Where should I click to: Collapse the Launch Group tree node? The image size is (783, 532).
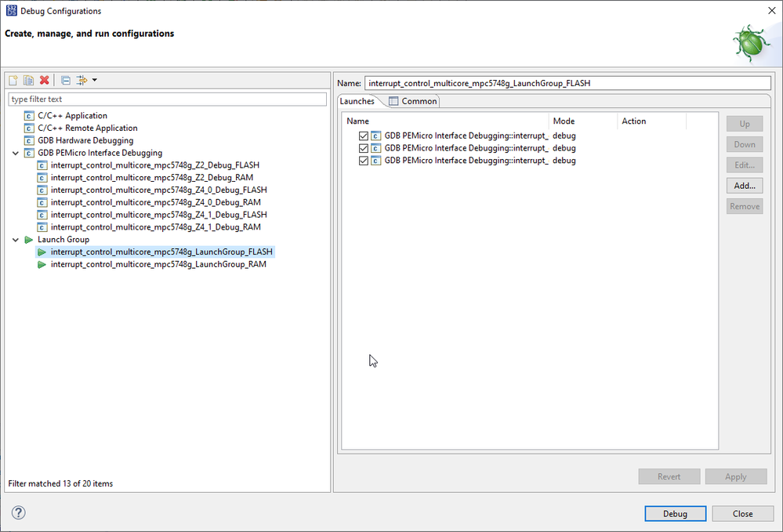click(x=16, y=240)
